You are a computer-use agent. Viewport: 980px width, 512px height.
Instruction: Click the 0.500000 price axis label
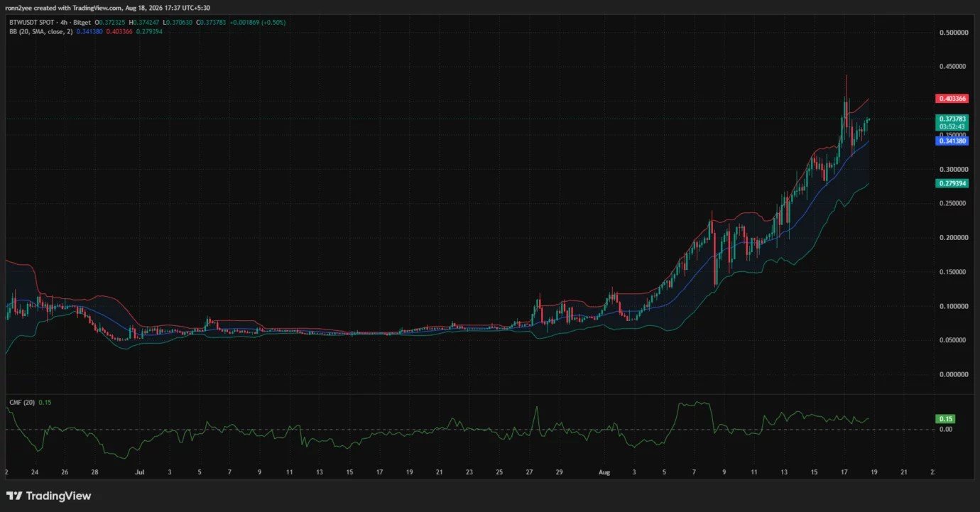[x=954, y=33]
